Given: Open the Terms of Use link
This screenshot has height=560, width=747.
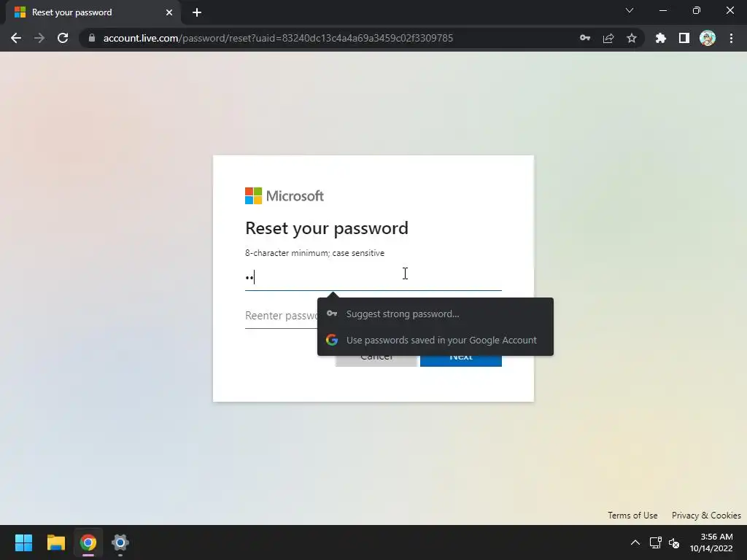Looking at the screenshot, I should pos(632,516).
